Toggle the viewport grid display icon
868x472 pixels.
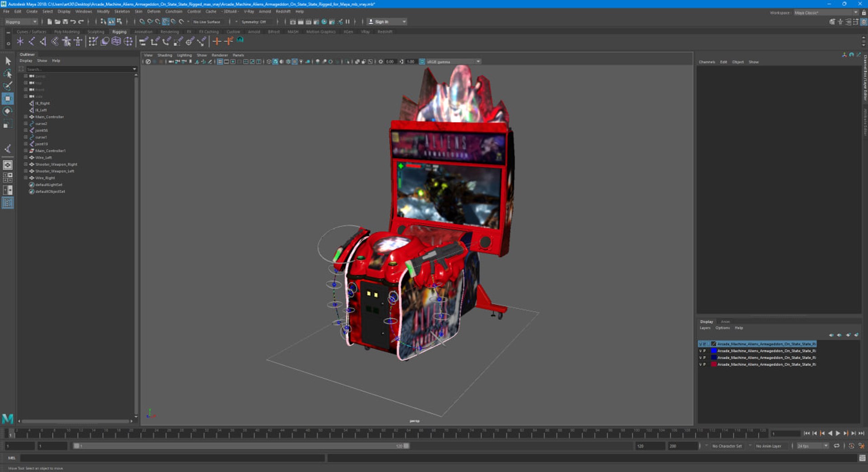click(220, 62)
